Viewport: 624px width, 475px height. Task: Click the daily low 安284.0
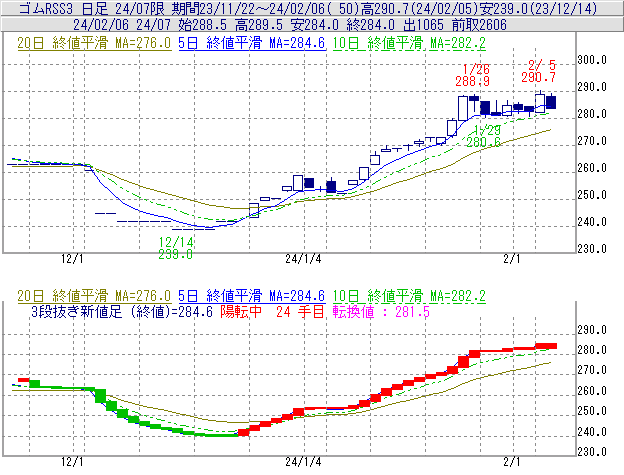pyautogui.click(x=314, y=25)
